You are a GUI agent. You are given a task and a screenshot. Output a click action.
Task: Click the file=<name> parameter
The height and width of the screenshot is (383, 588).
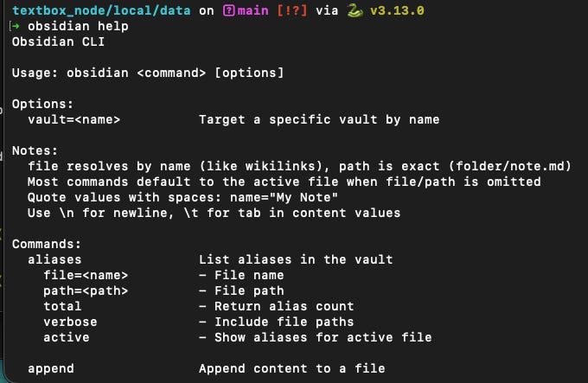(86, 276)
